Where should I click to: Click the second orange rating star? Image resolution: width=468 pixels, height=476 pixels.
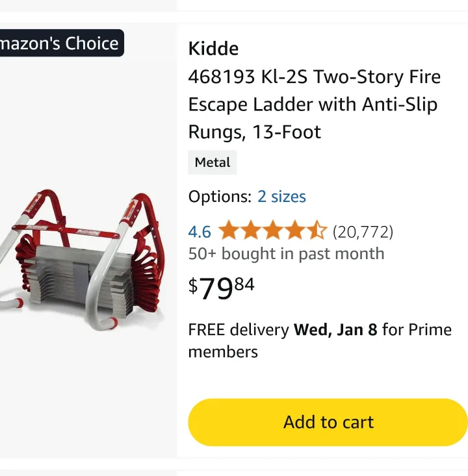click(250, 231)
